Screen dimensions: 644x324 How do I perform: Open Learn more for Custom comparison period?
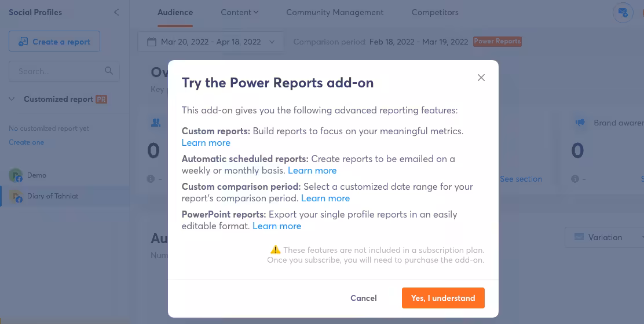tap(325, 198)
